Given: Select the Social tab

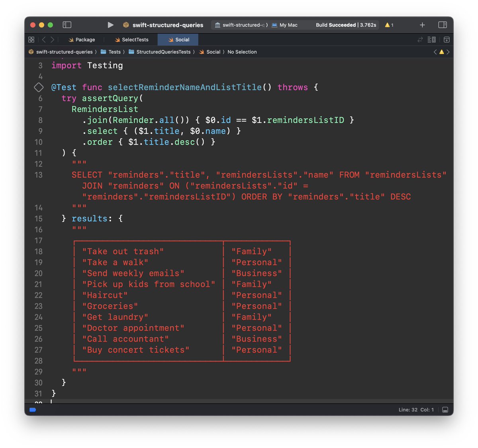Looking at the screenshot, I should pos(178,39).
